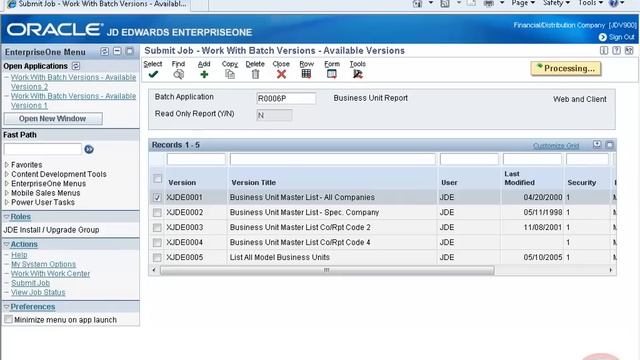The image size is (640, 360).
Task: Click the Customize Grid link
Action: click(x=556, y=146)
